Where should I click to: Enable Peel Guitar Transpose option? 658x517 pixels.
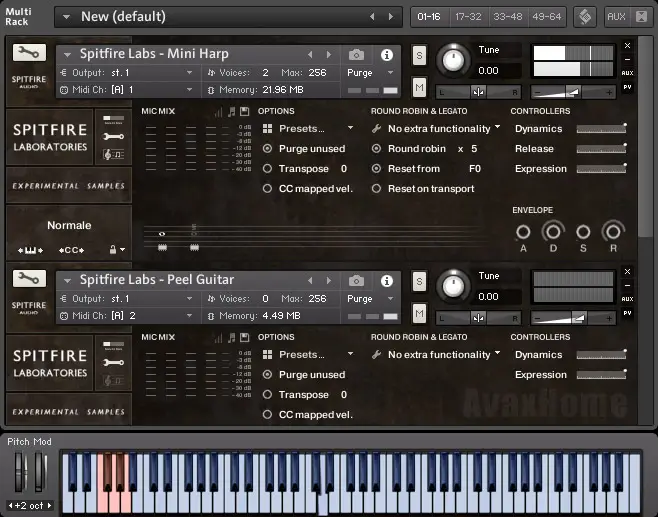(267, 395)
